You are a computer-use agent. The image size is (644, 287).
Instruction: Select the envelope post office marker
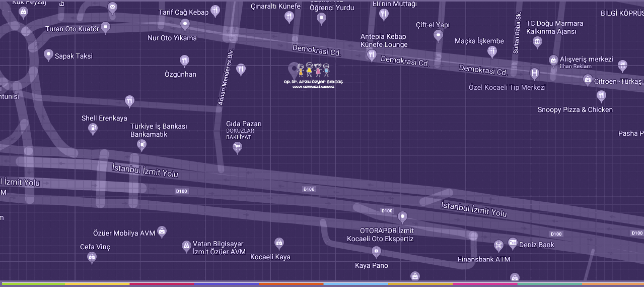pyautogui.click(x=112, y=8)
